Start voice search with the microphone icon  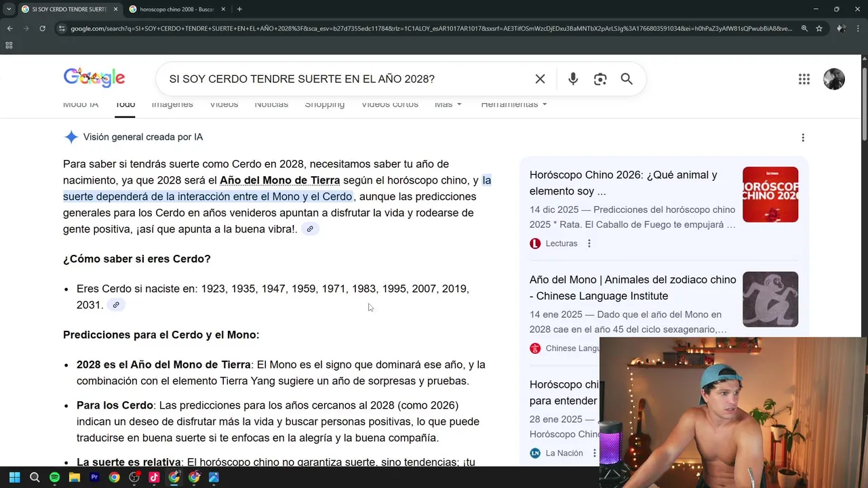573,79
